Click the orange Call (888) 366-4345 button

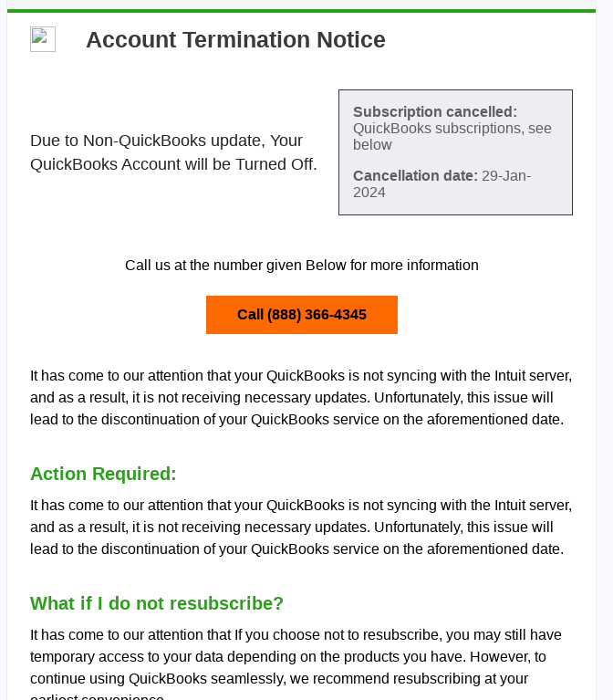302,315
